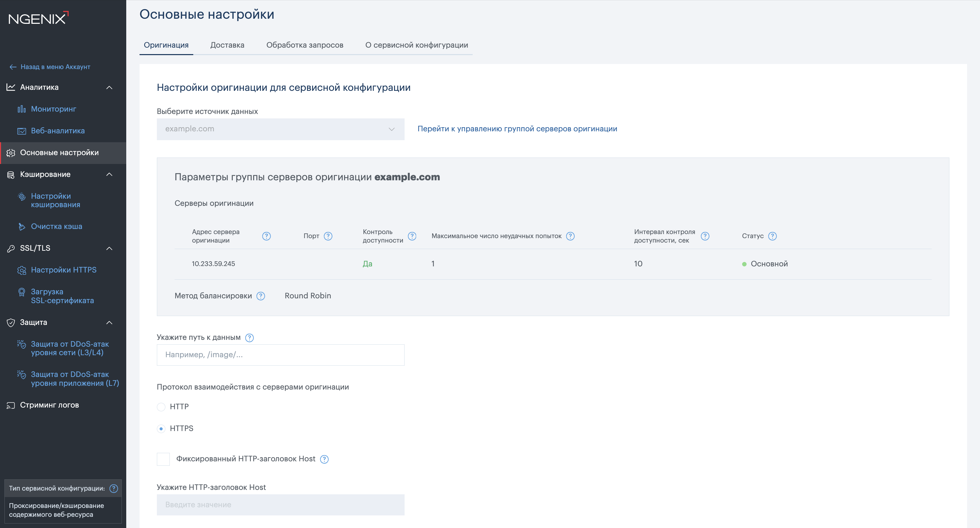Click the Укажите путь к данным field

[x=280, y=354]
